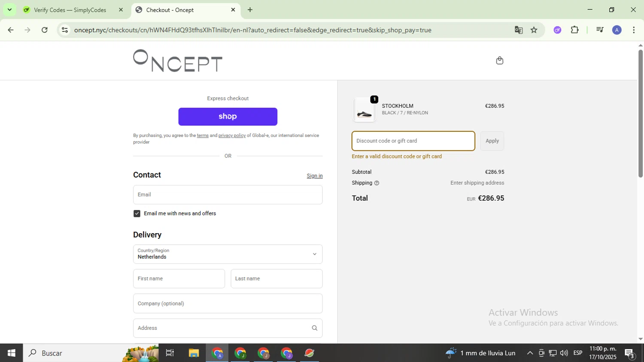Expand the Country/Region Netherlands dropdown

pos(228,254)
